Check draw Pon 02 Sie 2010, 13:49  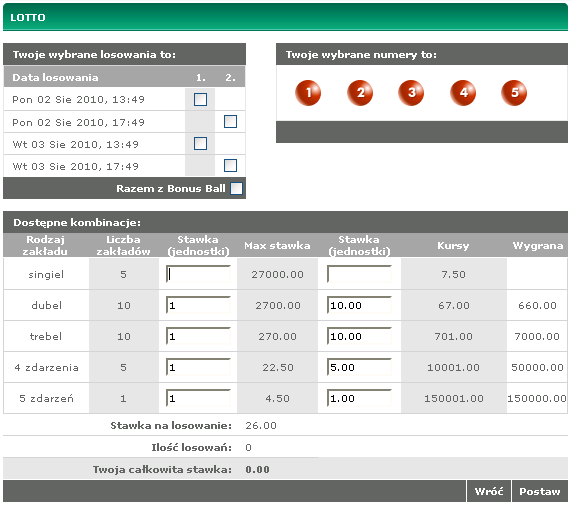[x=200, y=99]
